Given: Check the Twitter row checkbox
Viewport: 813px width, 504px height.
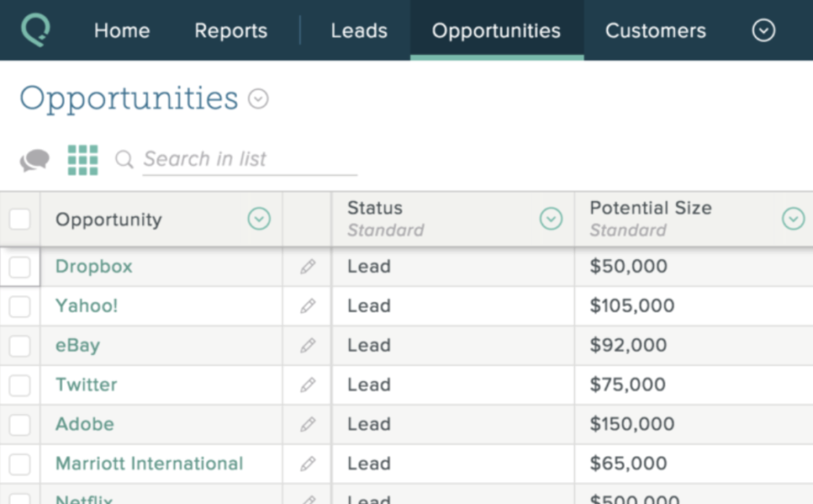Looking at the screenshot, I should point(19,385).
